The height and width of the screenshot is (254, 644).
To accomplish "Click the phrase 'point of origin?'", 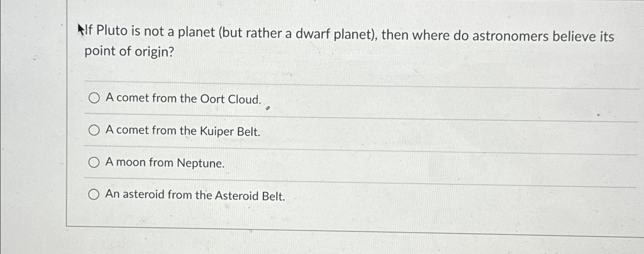I will point(129,51).
